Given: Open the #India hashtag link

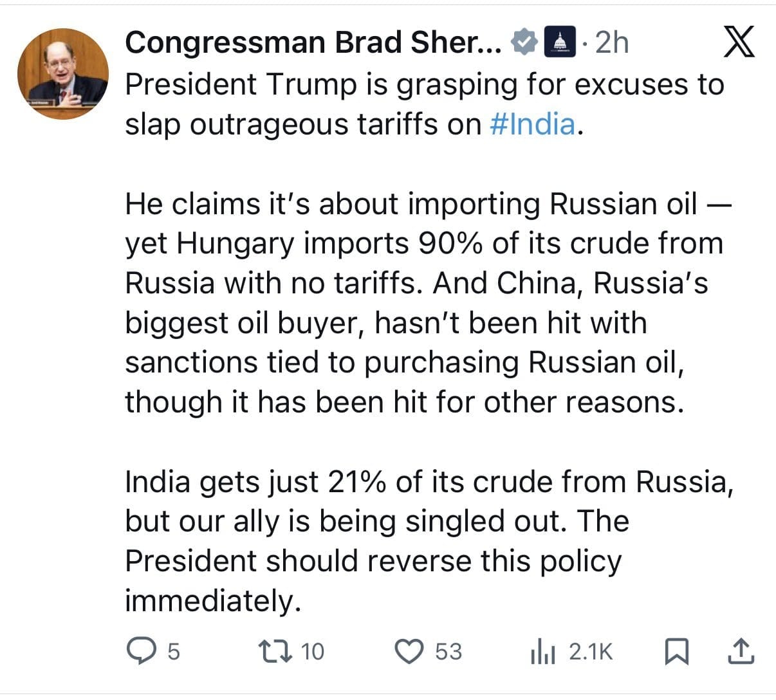Looking at the screenshot, I should (532, 124).
